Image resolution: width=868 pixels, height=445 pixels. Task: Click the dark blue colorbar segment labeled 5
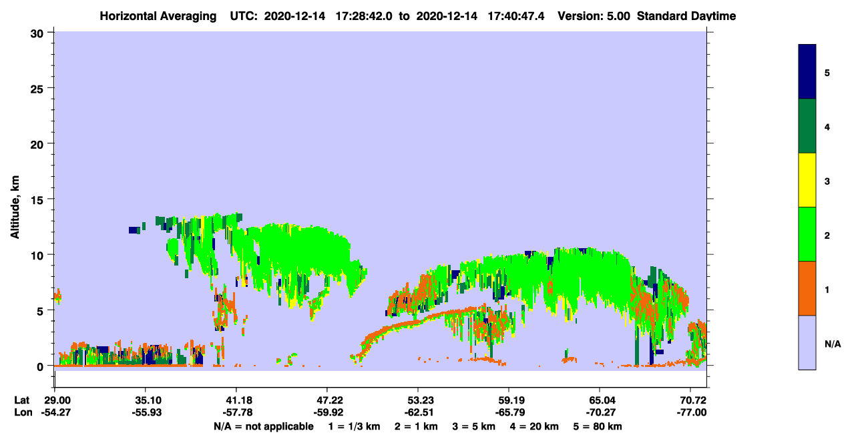(807, 72)
